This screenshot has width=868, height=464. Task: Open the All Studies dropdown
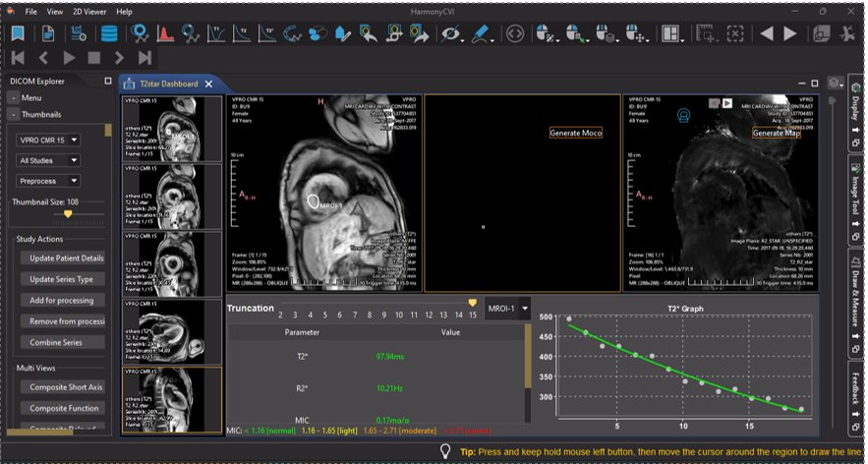coord(49,160)
